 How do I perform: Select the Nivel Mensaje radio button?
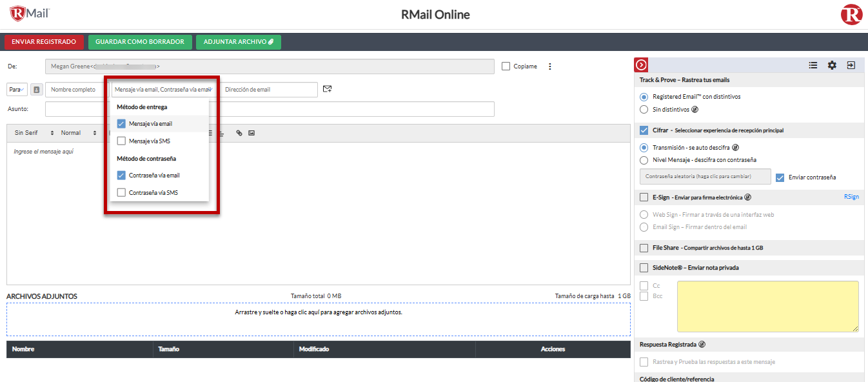[x=644, y=160]
